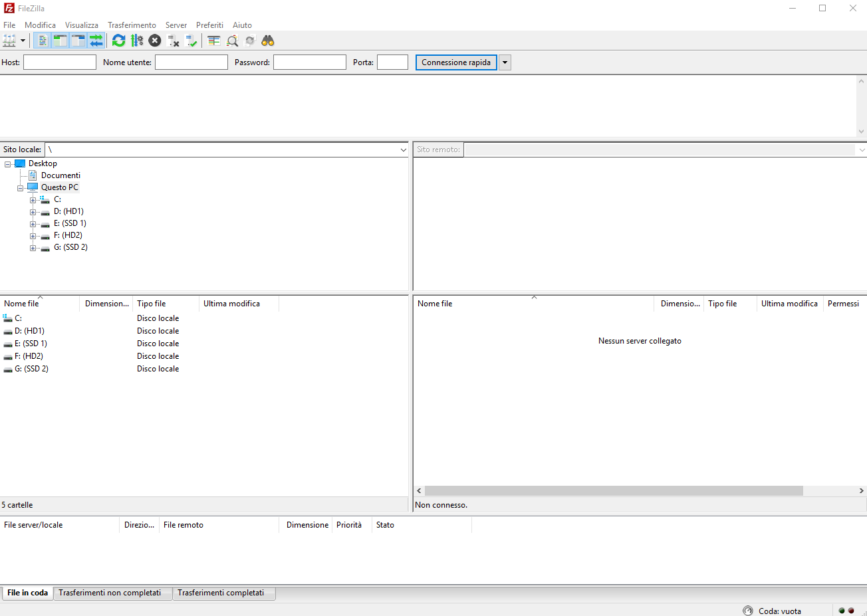Click Connessione rapida button
This screenshot has height=616, width=867.
point(456,62)
